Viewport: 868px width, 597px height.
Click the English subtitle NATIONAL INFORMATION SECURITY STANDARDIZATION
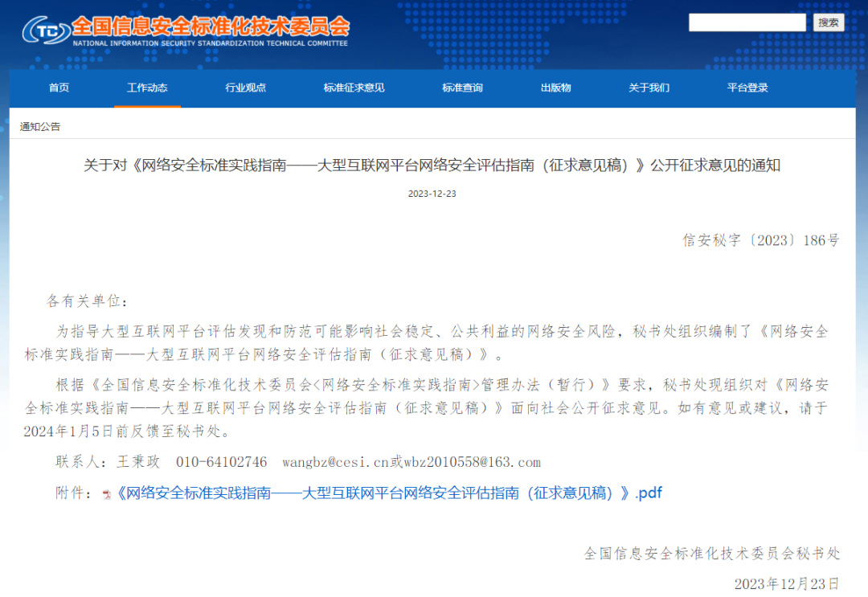(211, 43)
